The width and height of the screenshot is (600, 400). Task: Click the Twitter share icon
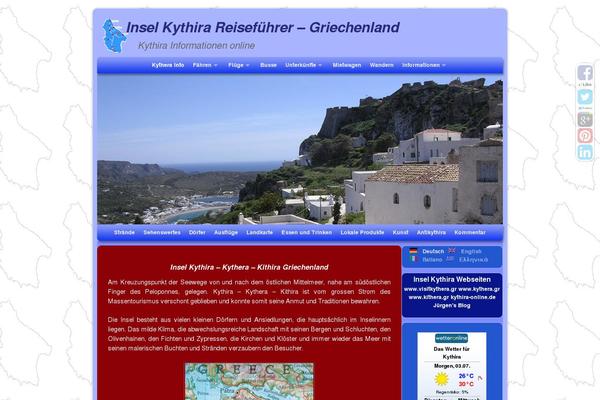(x=585, y=96)
